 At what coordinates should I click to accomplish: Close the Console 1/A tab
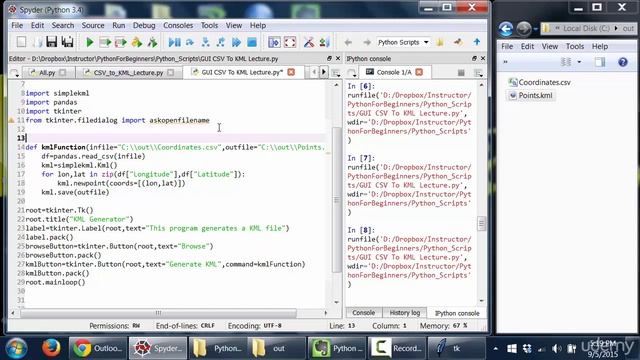click(419, 72)
